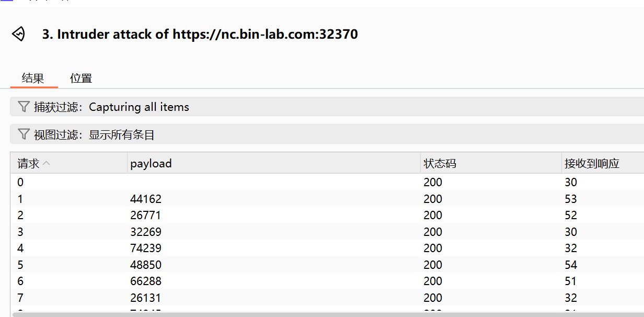Screen dimensions: 644x317
Task: Sort by the 状态码 column header
Action: [440, 164]
